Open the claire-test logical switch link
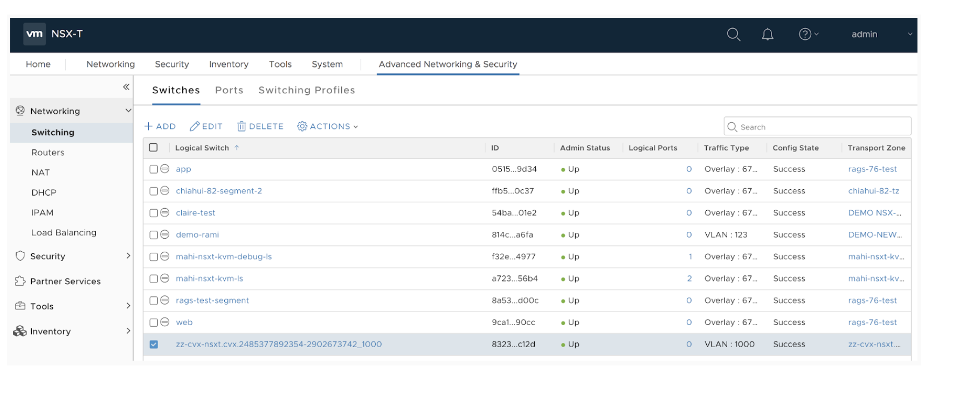Image resolution: width=980 pixels, height=400 pixels. click(x=195, y=213)
